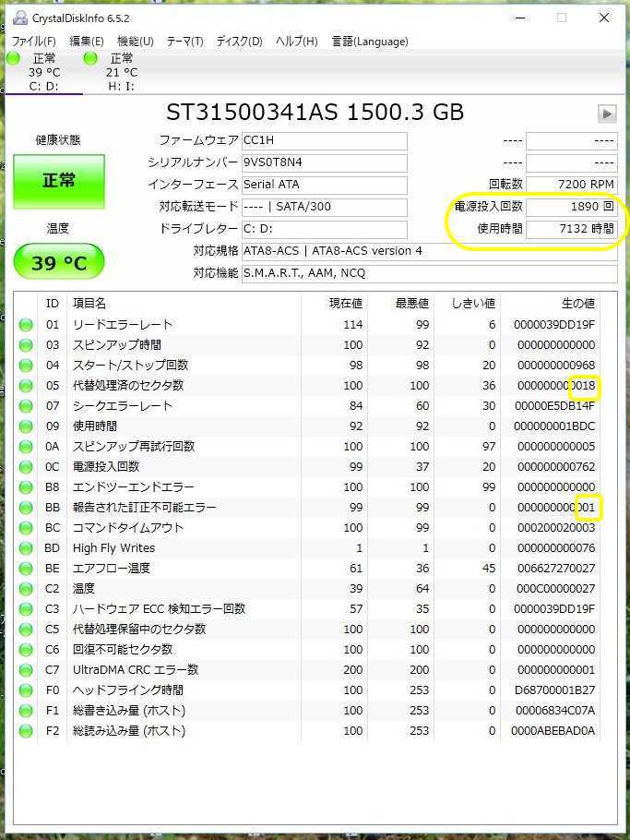Screen dimensions: 630x840
Task: Click the 生の値 column header
Action: pyautogui.click(x=578, y=304)
